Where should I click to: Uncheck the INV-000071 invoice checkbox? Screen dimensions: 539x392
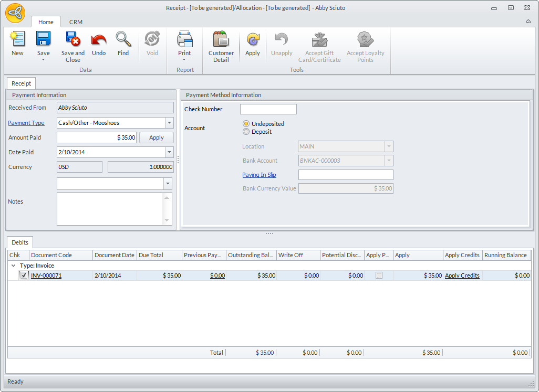[x=24, y=276]
